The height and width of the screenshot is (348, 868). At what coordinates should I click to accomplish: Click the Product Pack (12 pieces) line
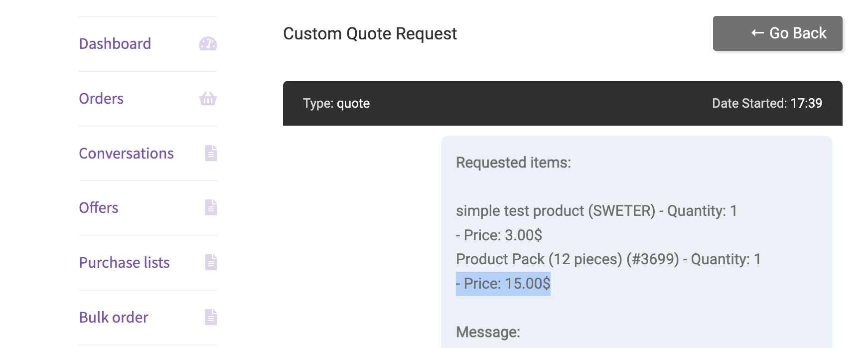coord(608,259)
